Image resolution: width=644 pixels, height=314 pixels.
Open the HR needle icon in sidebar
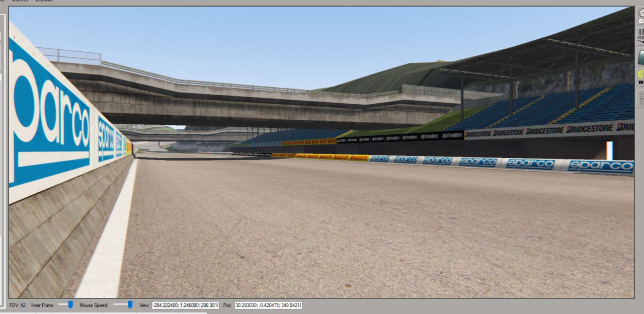pyautogui.click(x=641, y=36)
